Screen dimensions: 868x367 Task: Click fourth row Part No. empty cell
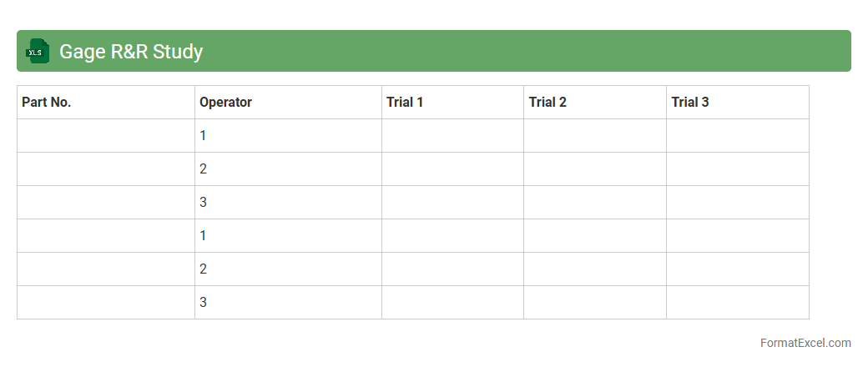point(106,236)
